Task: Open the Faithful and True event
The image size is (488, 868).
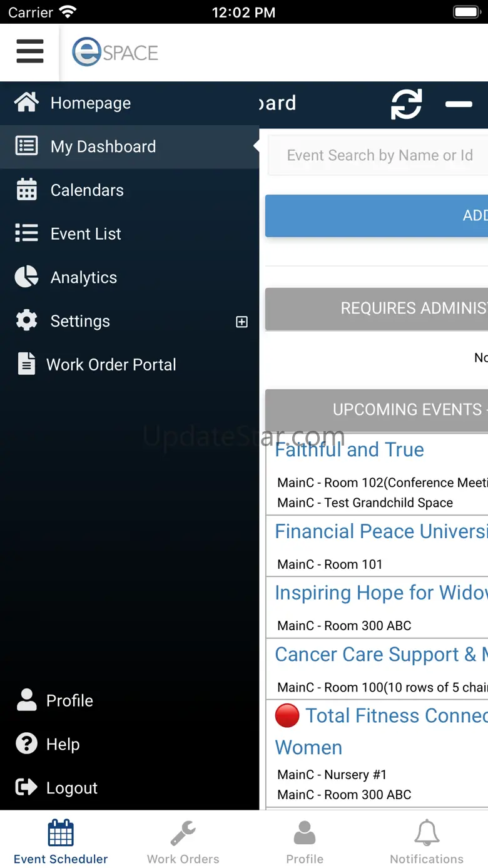Action: 349,449
